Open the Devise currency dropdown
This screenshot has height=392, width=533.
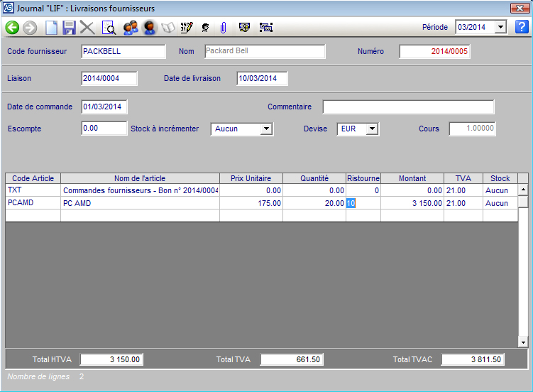[x=372, y=129]
